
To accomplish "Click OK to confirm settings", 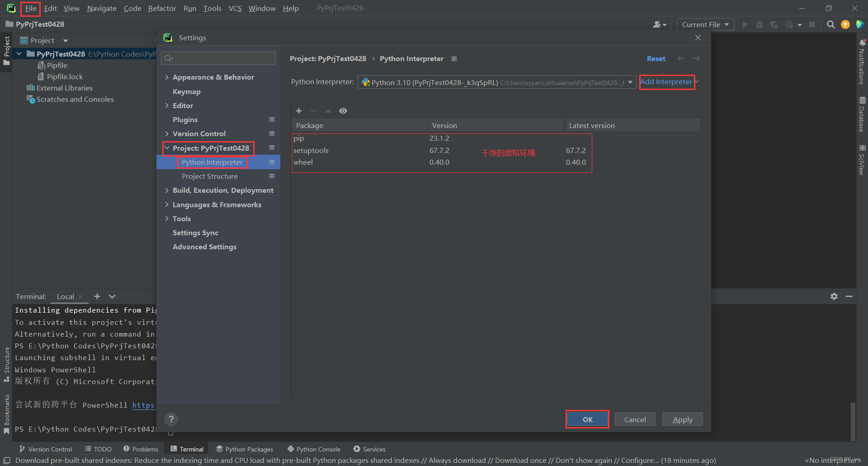I will click(x=587, y=419).
